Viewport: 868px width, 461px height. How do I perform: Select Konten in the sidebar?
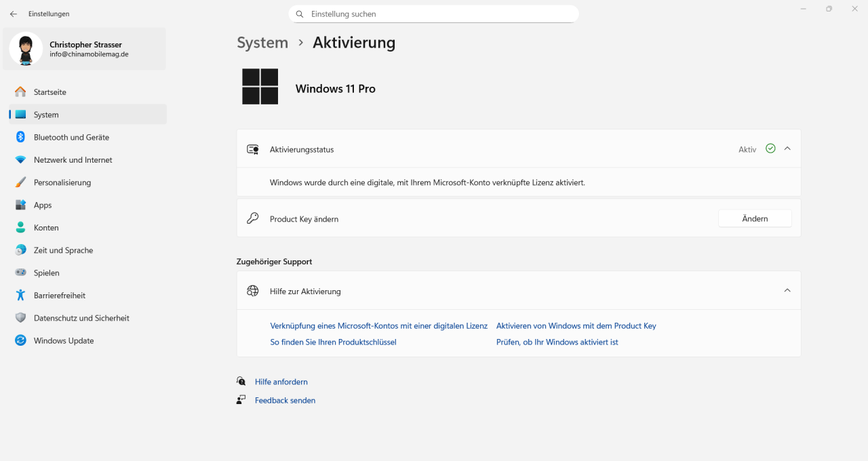tap(45, 227)
